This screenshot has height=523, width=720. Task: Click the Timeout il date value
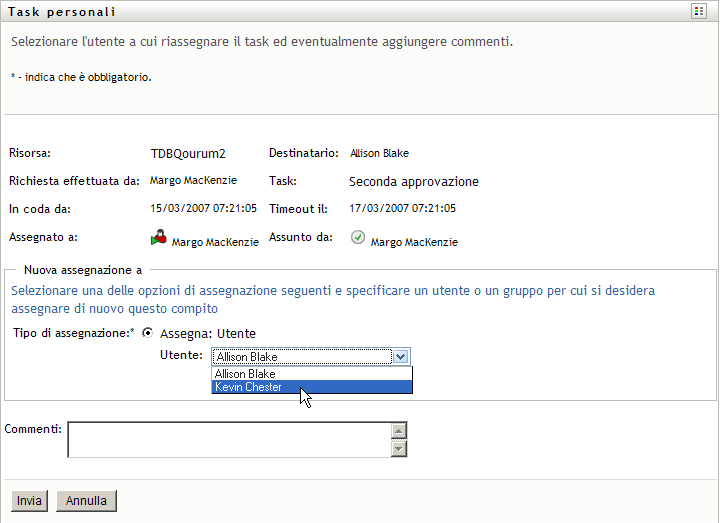click(402, 209)
